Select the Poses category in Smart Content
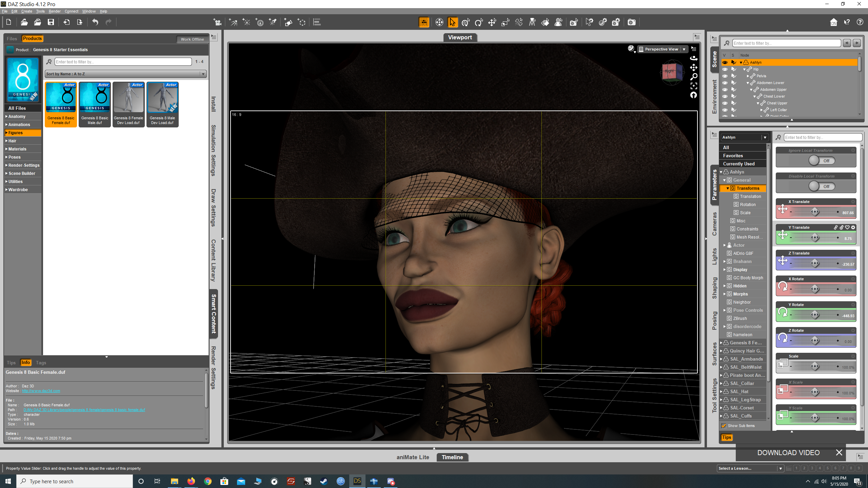 (x=23, y=157)
